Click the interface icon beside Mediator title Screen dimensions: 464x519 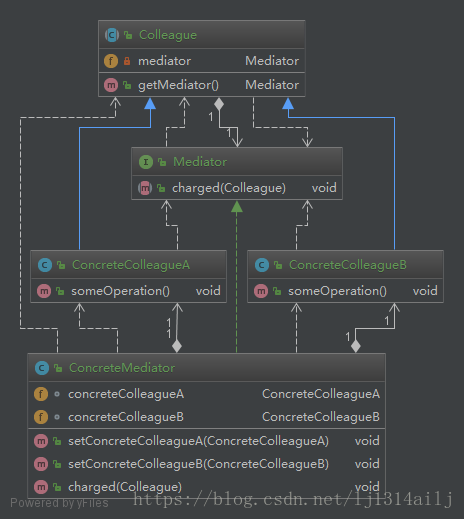[146, 162]
